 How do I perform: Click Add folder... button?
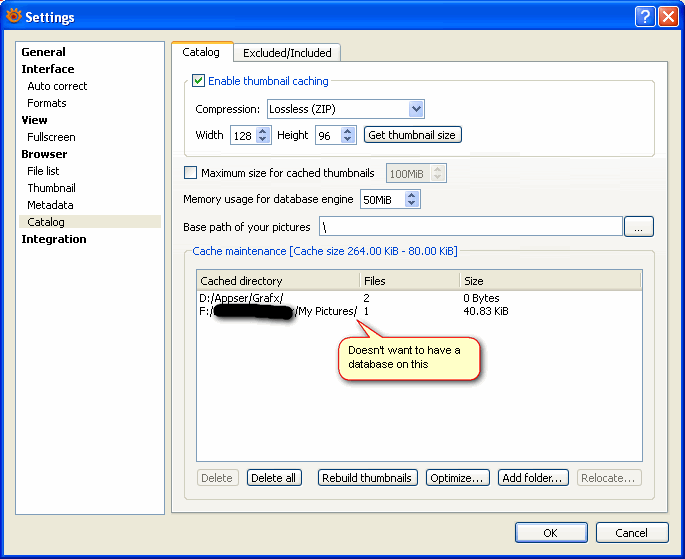tap(534, 478)
